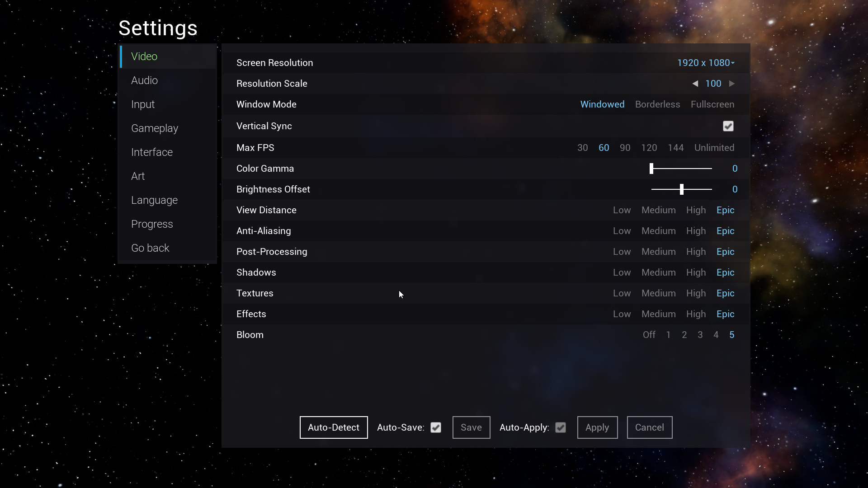Set Textures quality to Low

(x=622, y=293)
